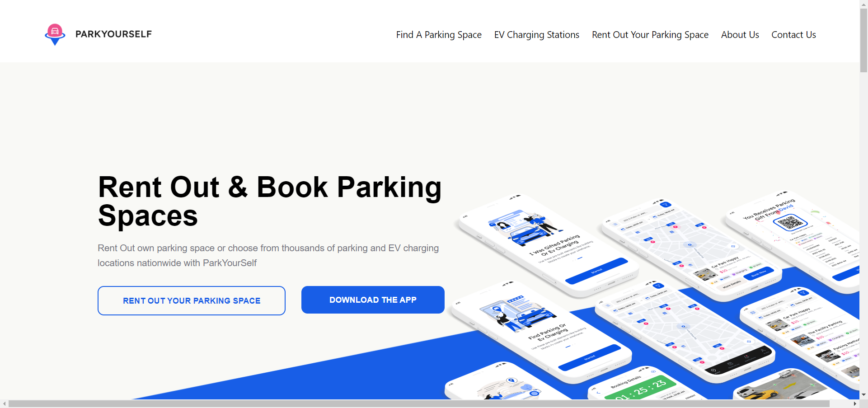Click RENT OUT YOUR PARKING SPACE button
The height and width of the screenshot is (408, 868).
(192, 300)
